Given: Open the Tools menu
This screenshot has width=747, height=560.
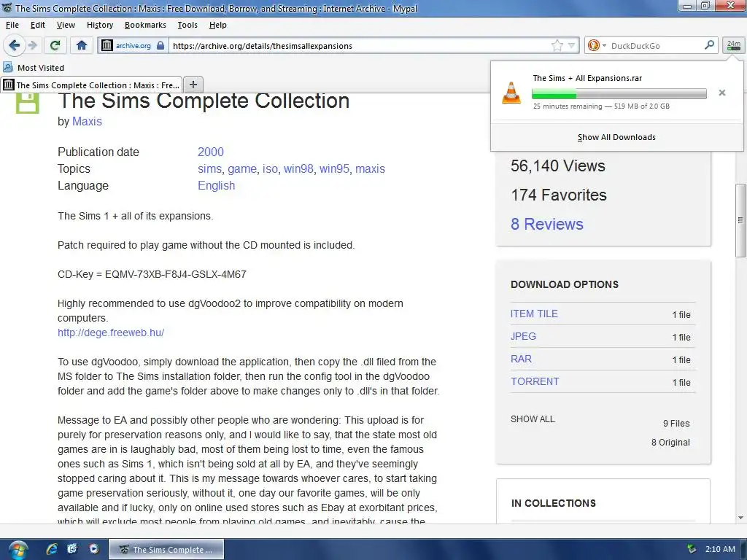Looking at the screenshot, I should (x=187, y=25).
